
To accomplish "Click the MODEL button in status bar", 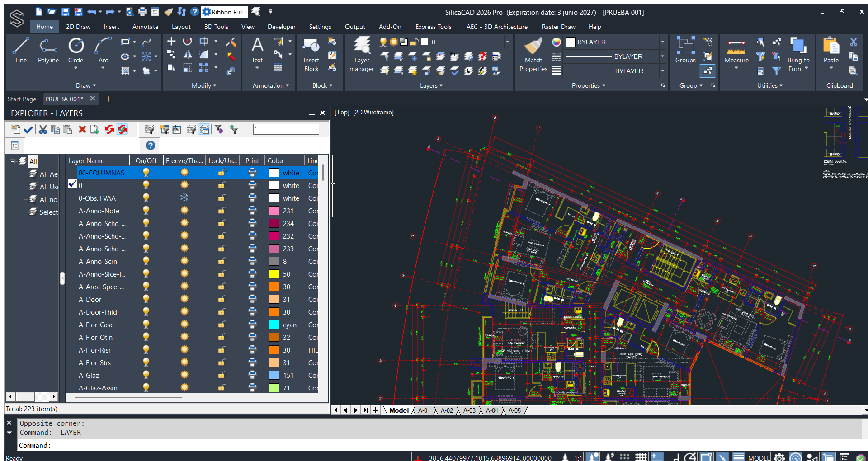I will coord(759,457).
